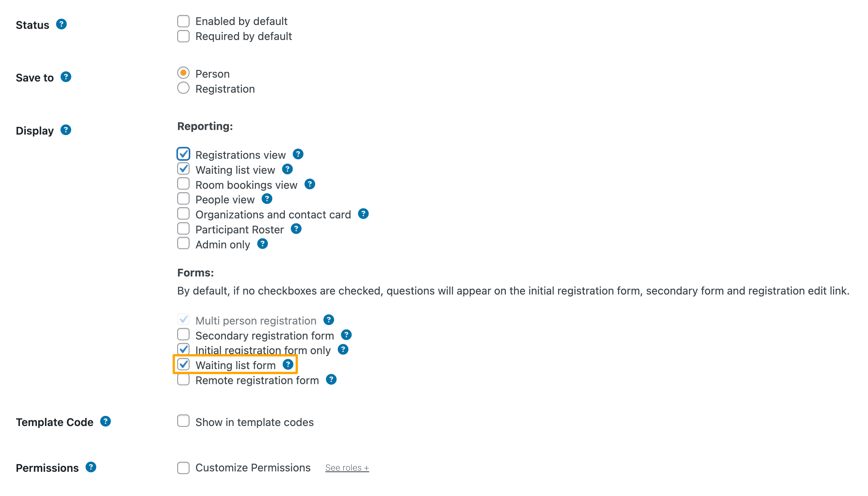
Task: Open help for Organizations and contact card
Action: tap(363, 214)
